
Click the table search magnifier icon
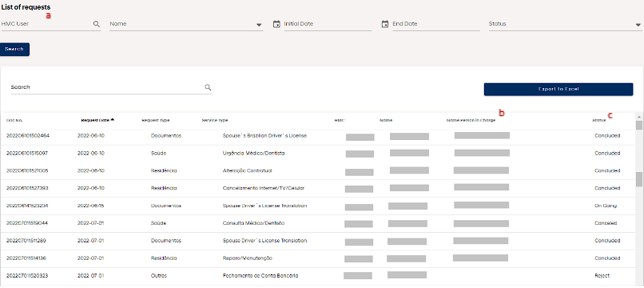tap(209, 87)
